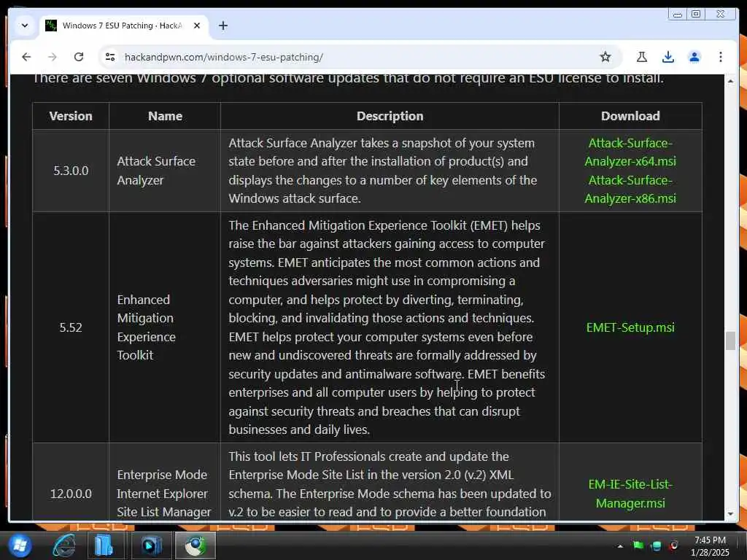Open a new tab with the plus button
This screenshot has height=560, width=747.
(223, 26)
